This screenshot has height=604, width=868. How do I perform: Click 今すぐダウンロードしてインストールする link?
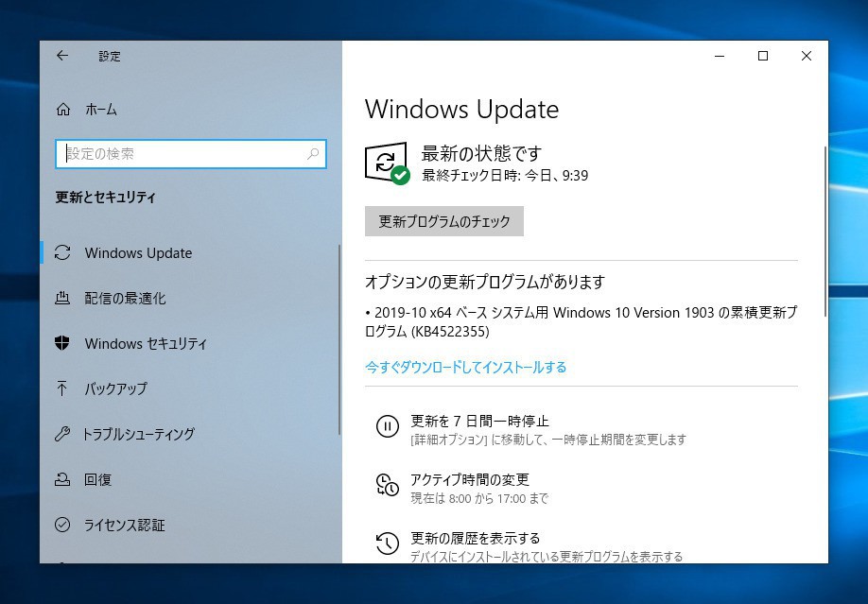click(465, 367)
